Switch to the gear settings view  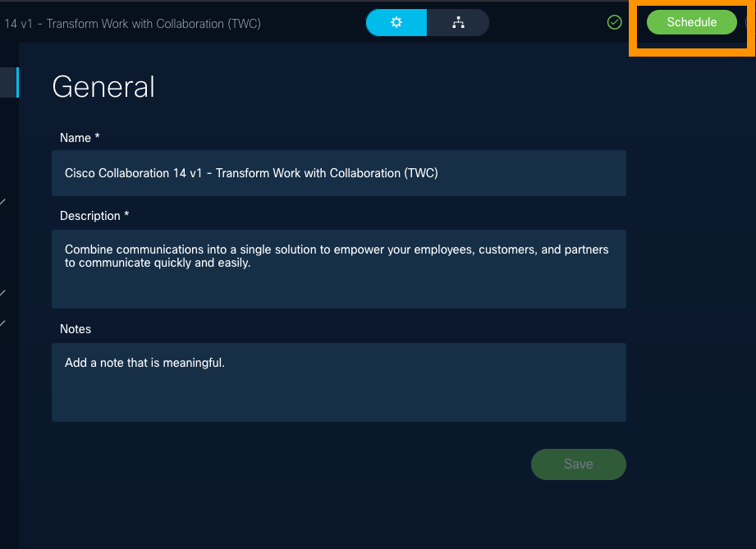click(396, 23)
